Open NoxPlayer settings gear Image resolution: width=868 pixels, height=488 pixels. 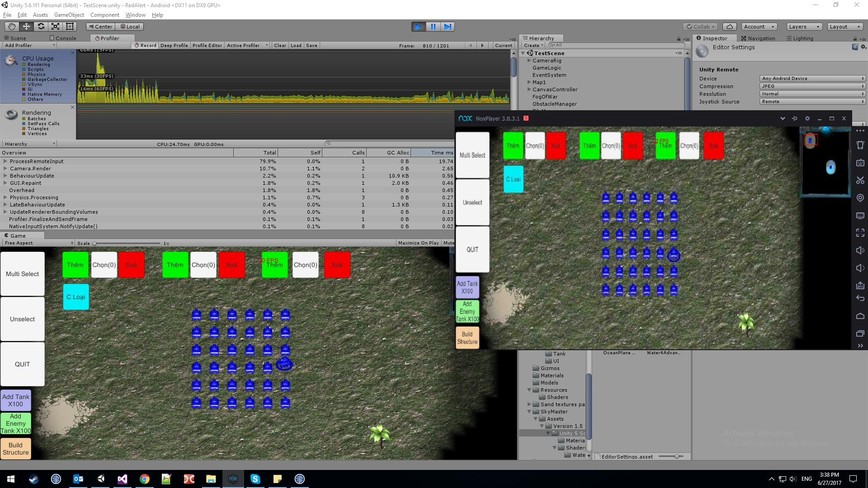pos(807,118)
